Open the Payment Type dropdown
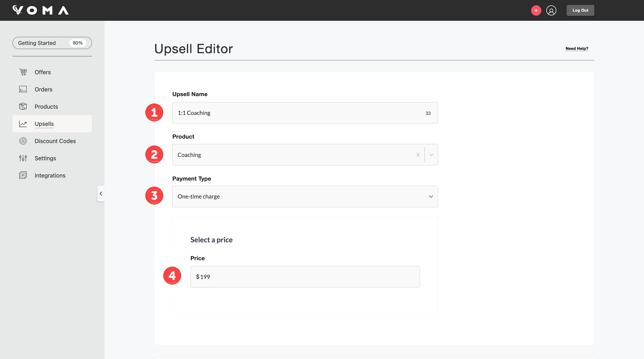Screen dimensions: 644x359 [x=305, y=196]
